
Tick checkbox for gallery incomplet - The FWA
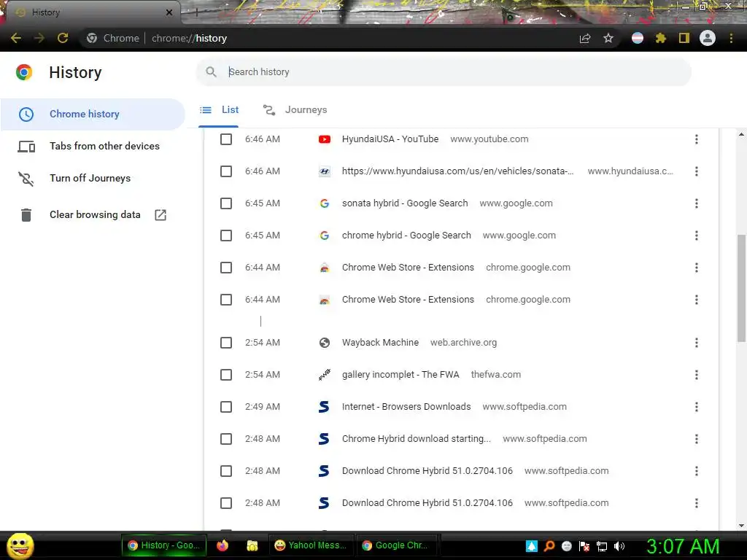pyautogui.click(x=226, y=375)
